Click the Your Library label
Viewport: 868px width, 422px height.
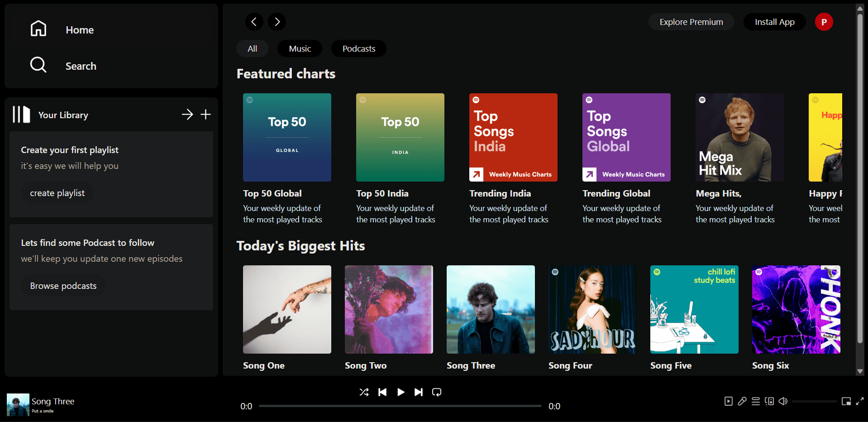(x=63, y=115)
